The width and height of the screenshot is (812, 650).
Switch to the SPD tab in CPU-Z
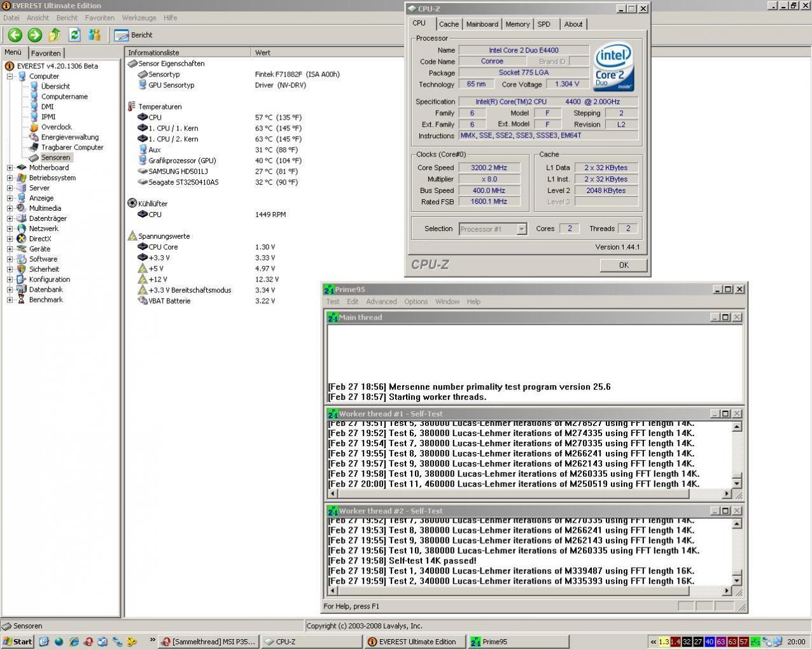click(543, 24)
